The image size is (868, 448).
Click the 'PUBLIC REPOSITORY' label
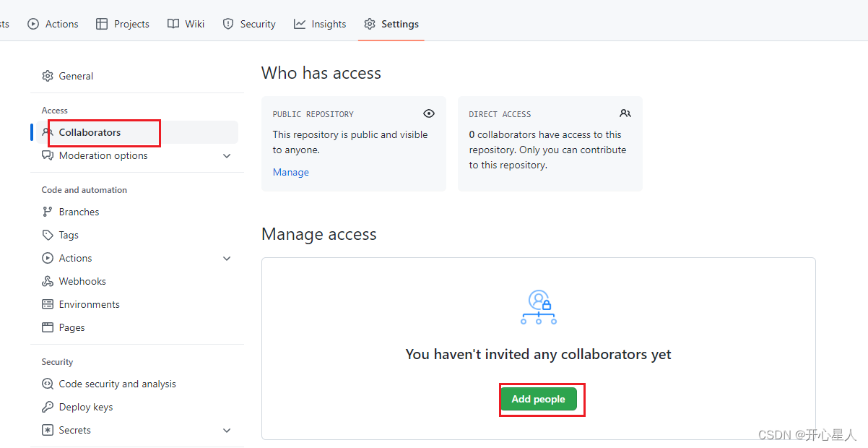point(313,114)
